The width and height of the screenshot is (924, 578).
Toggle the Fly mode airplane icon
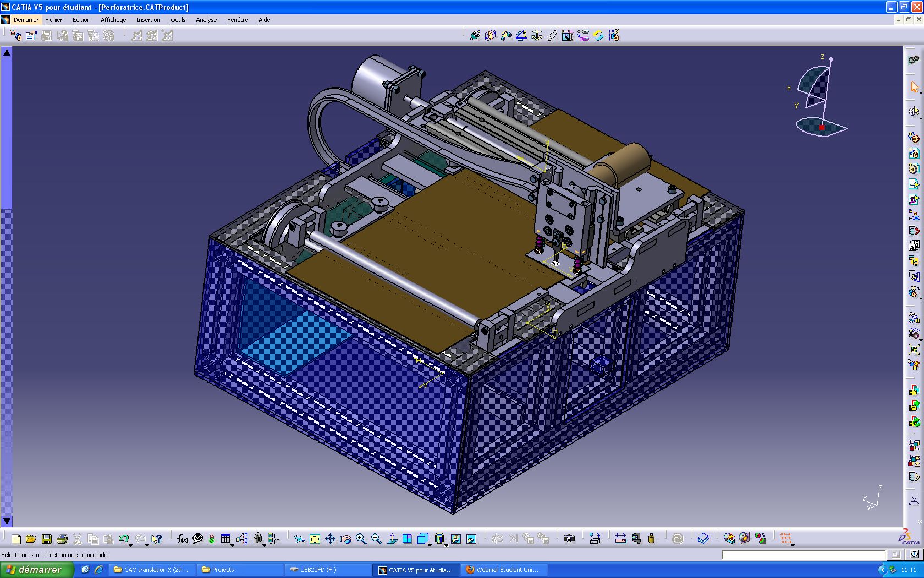point(299,539)
